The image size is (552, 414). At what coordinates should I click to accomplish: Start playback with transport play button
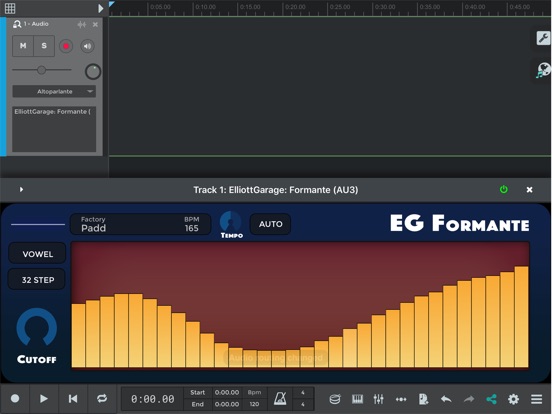point(44,399)
